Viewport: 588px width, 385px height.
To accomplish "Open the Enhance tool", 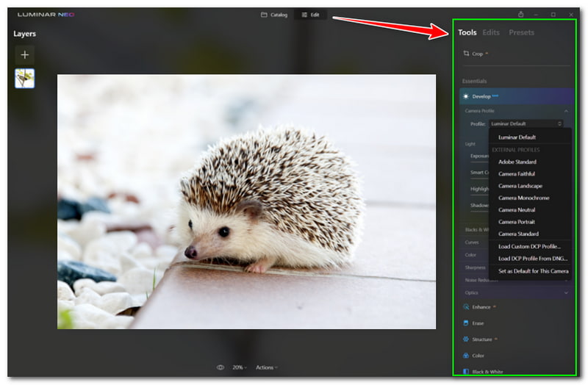I will pyautogui.click(x=466, y=307).
